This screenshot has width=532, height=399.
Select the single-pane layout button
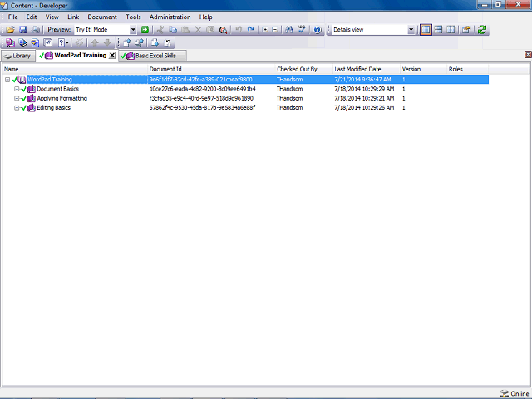426,30
